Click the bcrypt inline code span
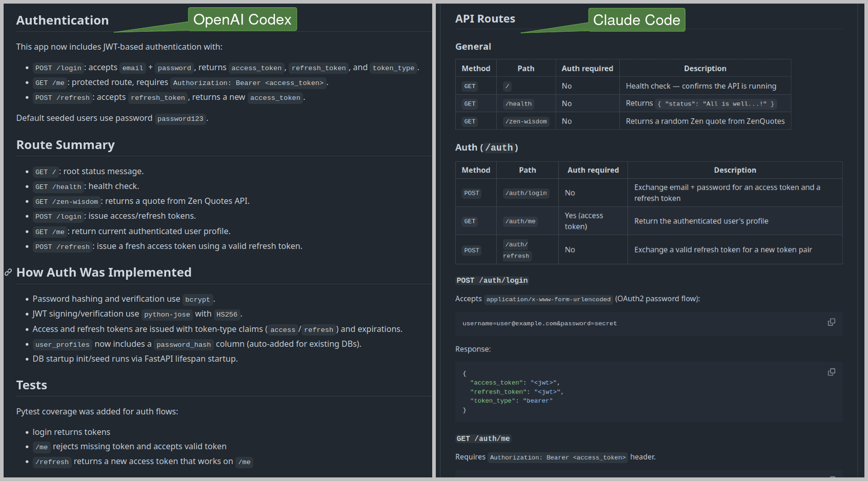Screen dimensions: 868x481 coord(197,299)
